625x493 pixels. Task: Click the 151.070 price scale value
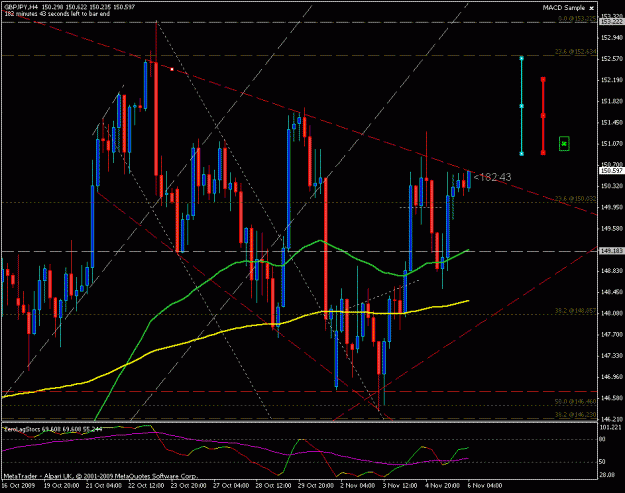[611, 143]
